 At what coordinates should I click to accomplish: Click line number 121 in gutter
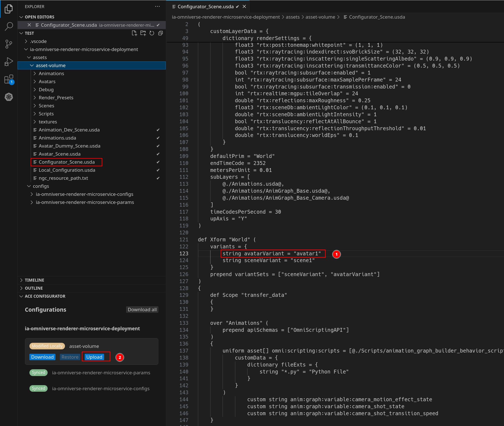(184, 239)
